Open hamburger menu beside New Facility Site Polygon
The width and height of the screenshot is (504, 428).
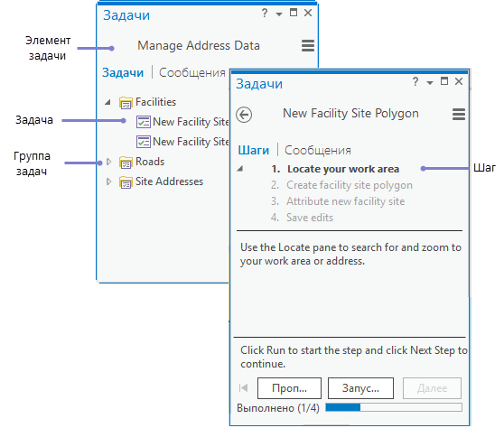point(459,114)
